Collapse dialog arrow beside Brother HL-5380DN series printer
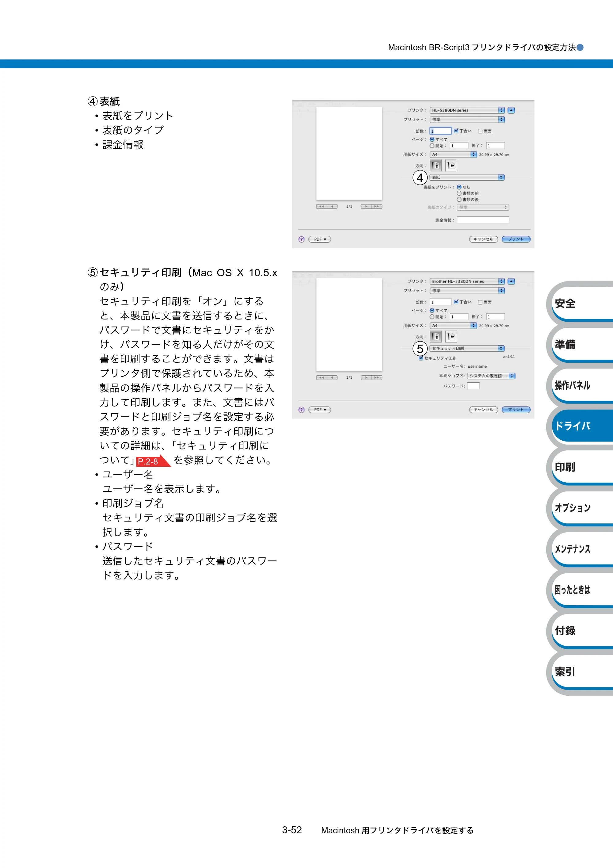This screenshot has height=868, width=613. [x=511, y=281]
